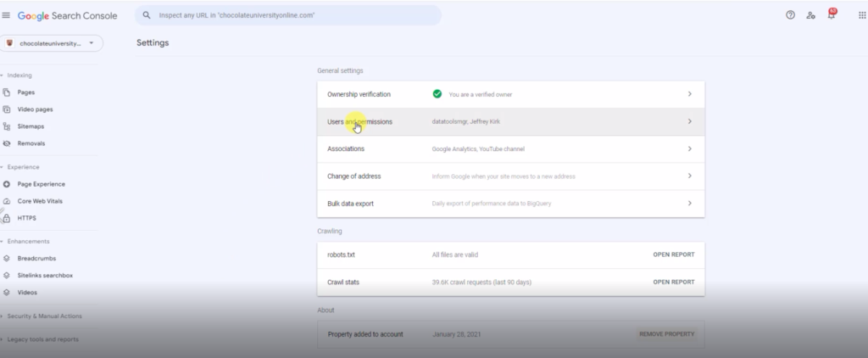868x358 pixels.
Task: Click the HTTPS lock icon
Action: [7, 218]
